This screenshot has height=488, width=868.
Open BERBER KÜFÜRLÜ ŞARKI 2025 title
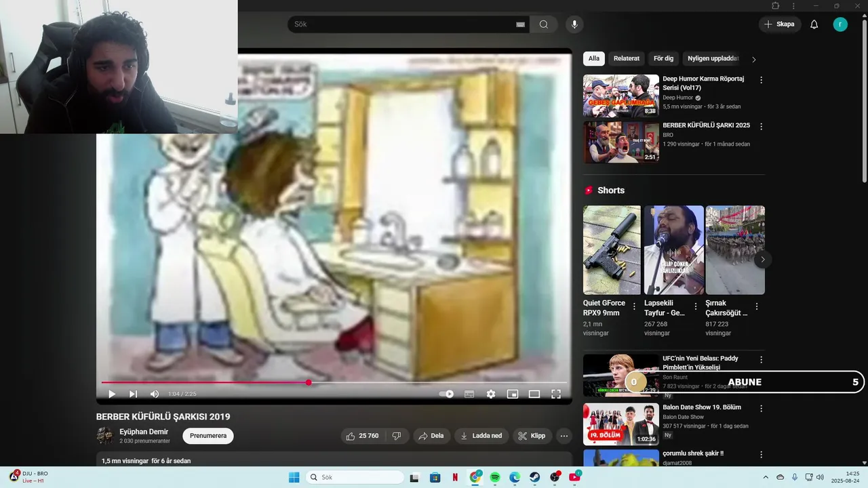(x=706, y=125)
